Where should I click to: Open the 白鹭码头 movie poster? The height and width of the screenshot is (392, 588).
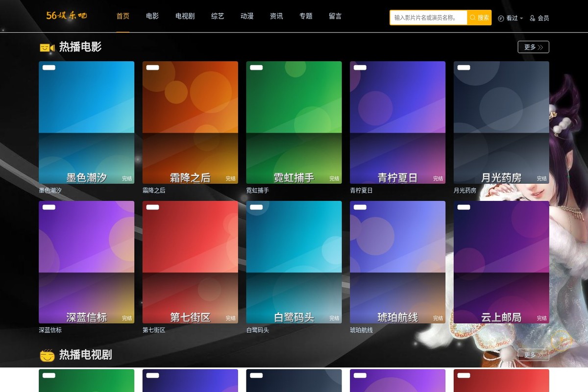point(294,262)
